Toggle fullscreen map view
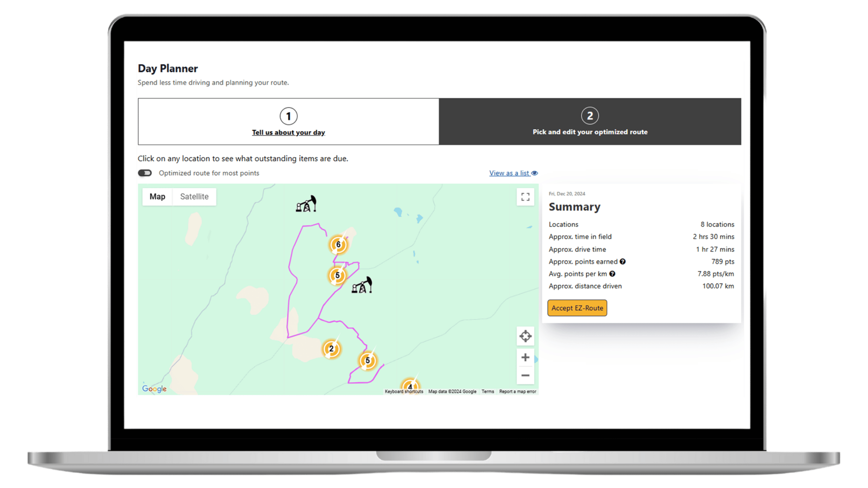This screenshot has height=488, width=868. 525,197
